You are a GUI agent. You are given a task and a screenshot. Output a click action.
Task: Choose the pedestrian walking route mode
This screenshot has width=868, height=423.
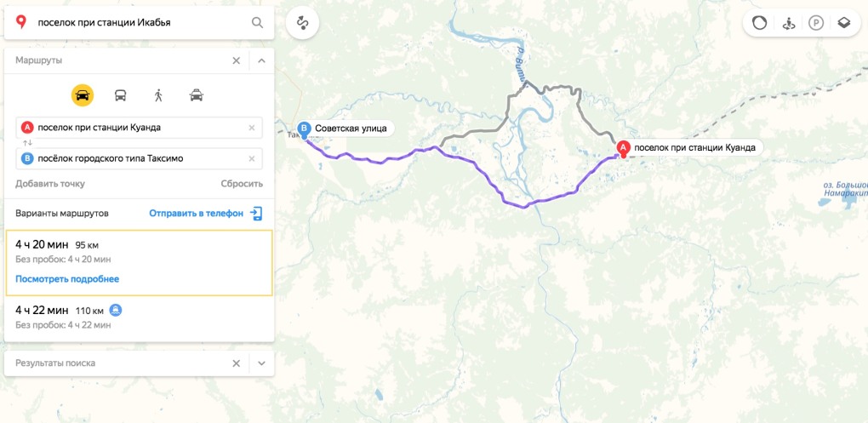pyautogui.click(x=158, y=96)
